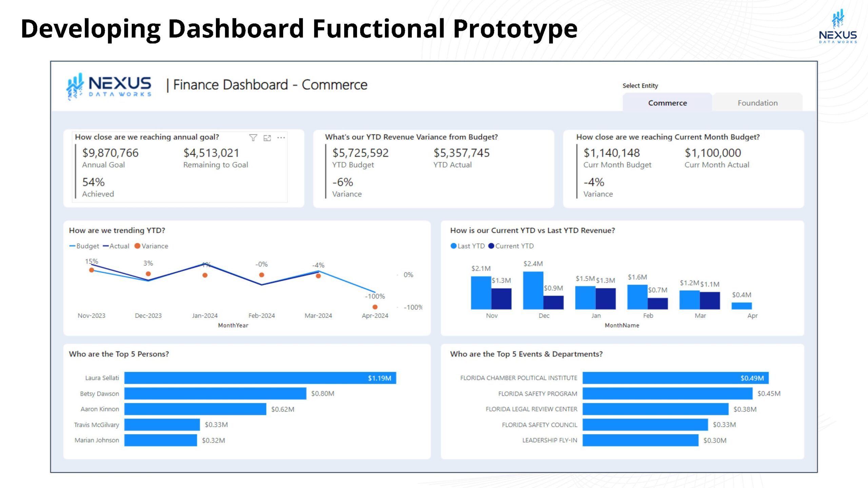868x488 pixels.
Task: Click the $5,357,745 YTD Actual value
Action: (461, 153)
